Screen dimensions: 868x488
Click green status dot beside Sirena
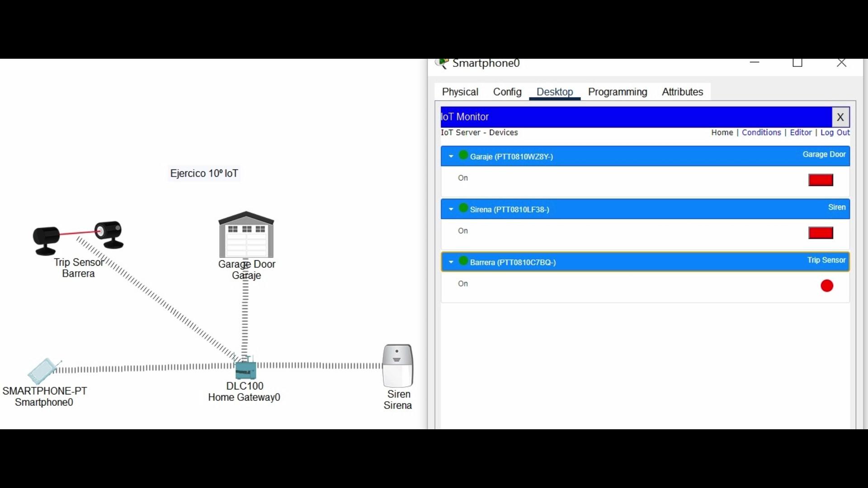463,208
